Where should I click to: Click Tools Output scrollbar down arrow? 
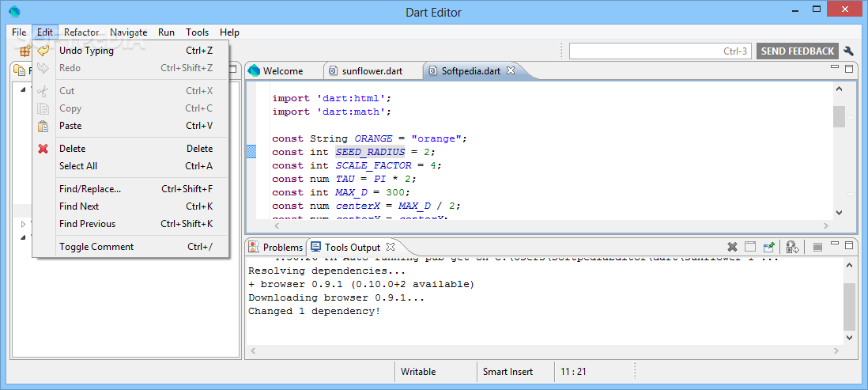849,337
